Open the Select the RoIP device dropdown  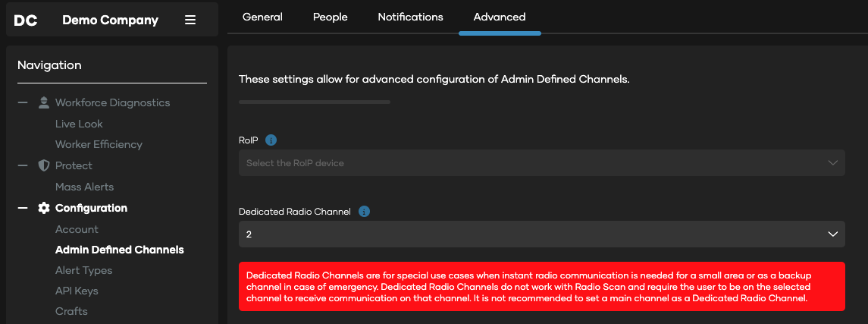tap(542, 163)
